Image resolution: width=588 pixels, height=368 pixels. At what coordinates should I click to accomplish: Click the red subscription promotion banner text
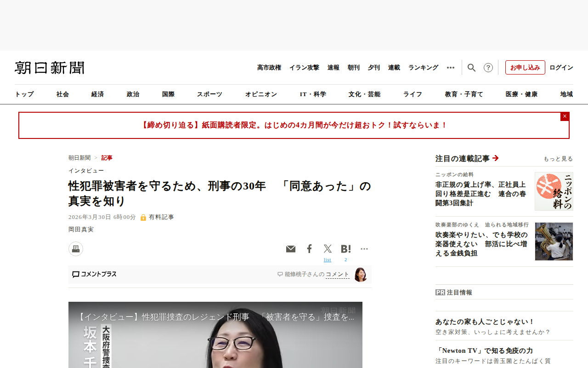(294, 125)
